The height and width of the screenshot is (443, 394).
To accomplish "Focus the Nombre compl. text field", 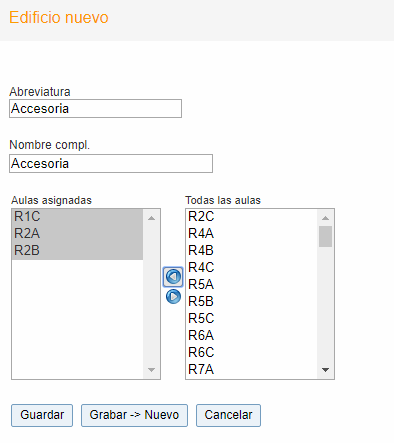I will [111, 163].
